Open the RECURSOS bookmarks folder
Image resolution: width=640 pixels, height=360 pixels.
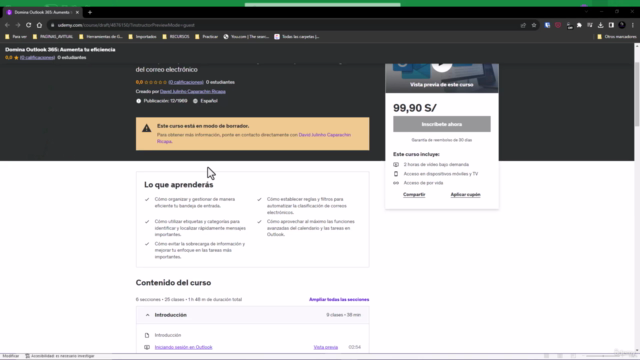click(x=176, y=37)
